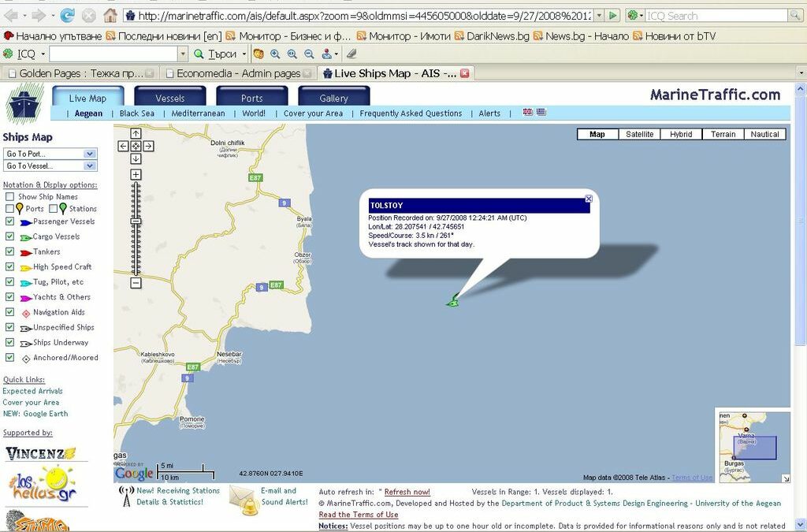This screenshot has width=807, height=532.
Task: Enable Show Ship Names checkbox
Action: coord(9,196)
